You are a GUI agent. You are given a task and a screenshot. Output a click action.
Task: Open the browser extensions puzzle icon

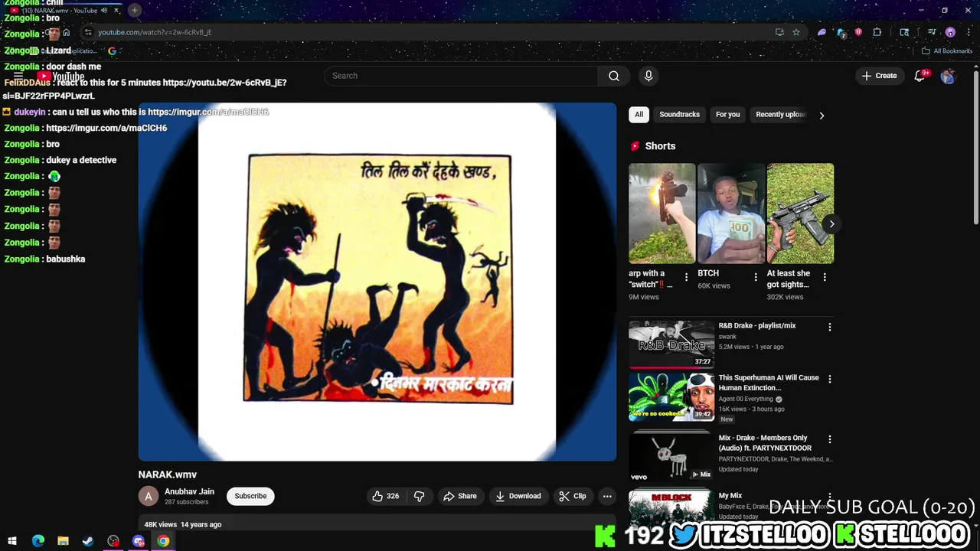tap(877, 32)
